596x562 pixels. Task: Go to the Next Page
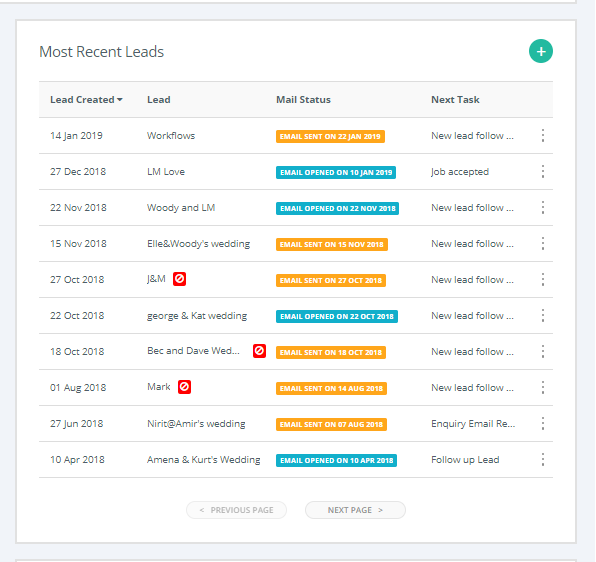click(355, 510)
